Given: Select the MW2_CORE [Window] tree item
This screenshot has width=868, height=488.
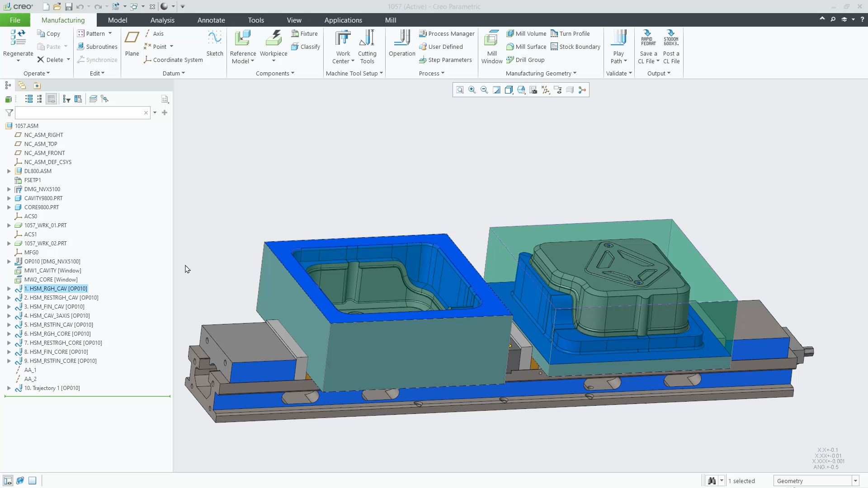Looking at the screenshot, I should [51, 280].
